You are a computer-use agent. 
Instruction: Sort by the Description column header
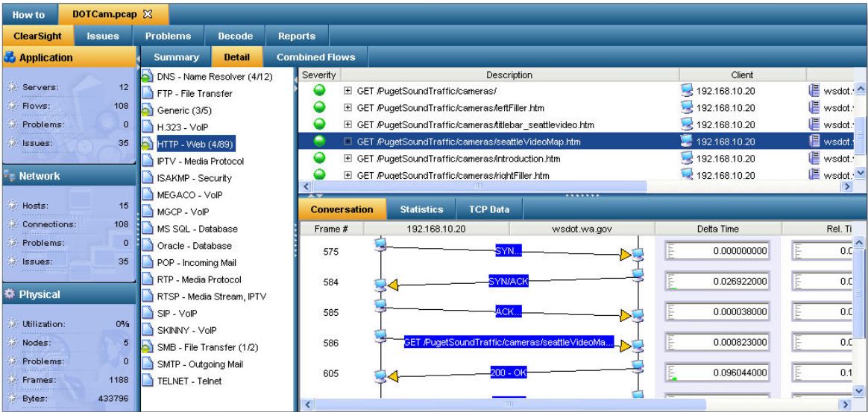(509, 75)
